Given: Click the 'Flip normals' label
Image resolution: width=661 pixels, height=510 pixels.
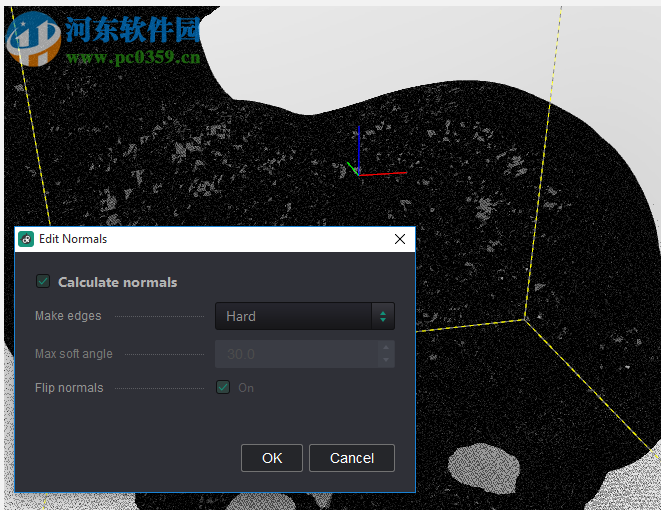Looking at the screenshot, I should pos(69,388).
